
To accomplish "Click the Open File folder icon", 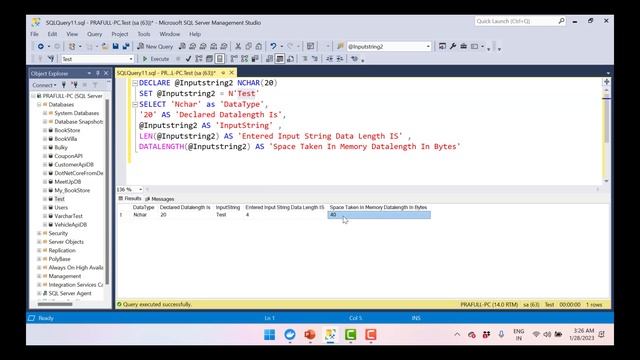I will (x=105, y=47).
